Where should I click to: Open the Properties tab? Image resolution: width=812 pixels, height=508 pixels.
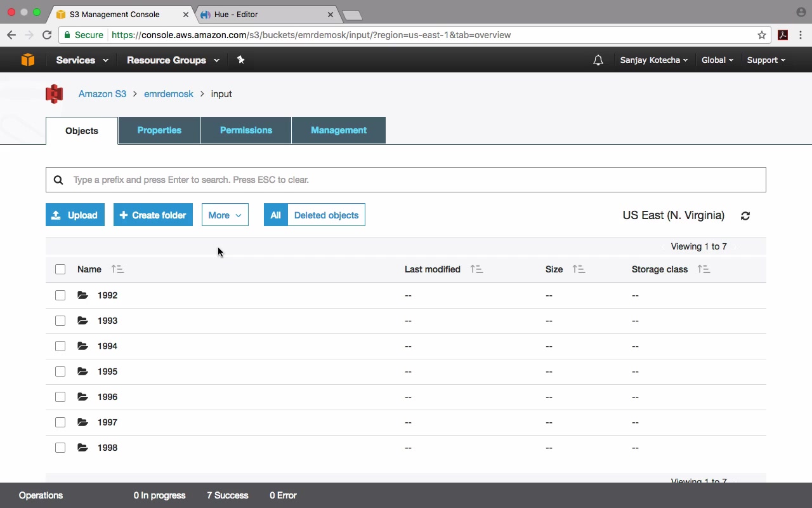point(159,130)
